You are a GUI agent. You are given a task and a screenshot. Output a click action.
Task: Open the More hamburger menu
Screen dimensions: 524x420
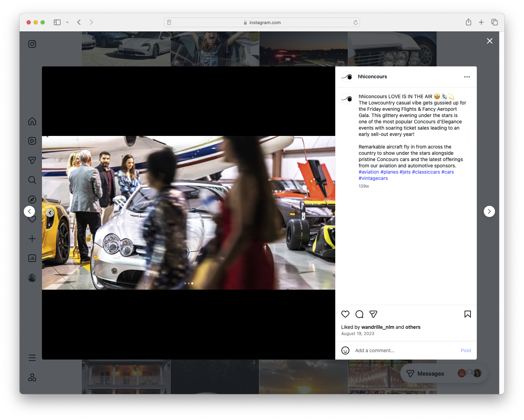click(x=32, y=357)
